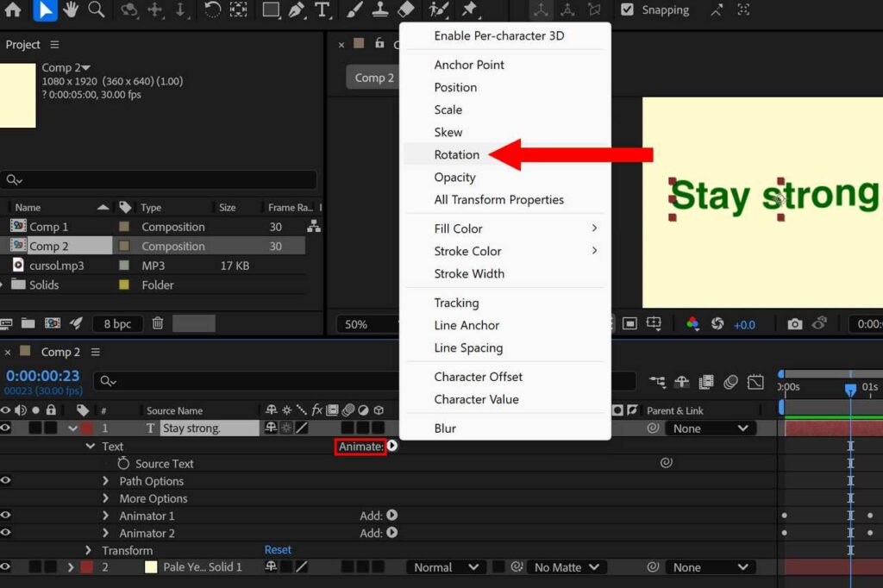Viewport: 883px width, 588px height.
Task: Select the Pan Behind anchor point tool
Action: point(238,9)
